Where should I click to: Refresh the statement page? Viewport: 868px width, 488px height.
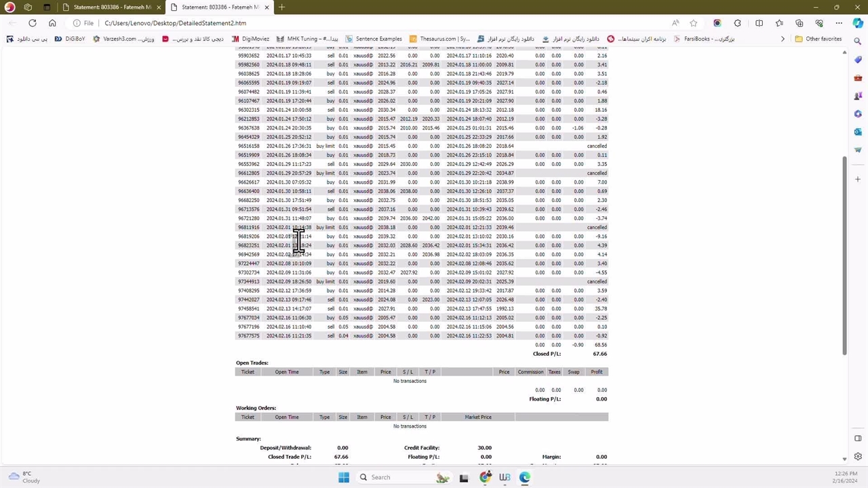[32, 23]
